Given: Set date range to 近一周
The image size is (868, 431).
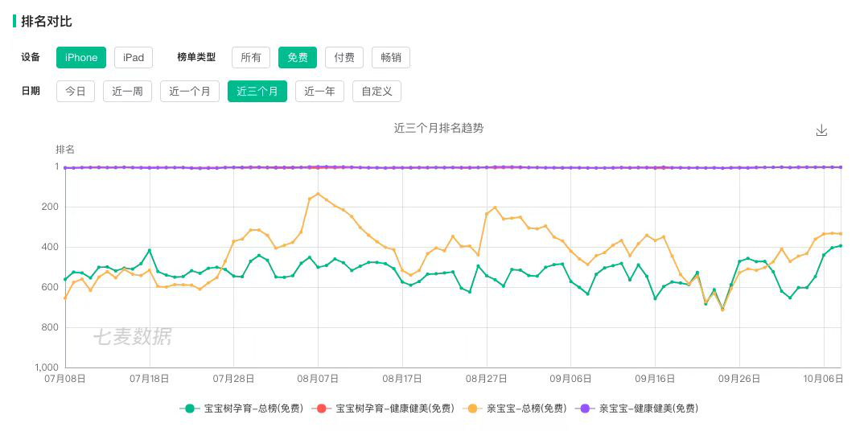Looking at the screenshot, I should coord(127,92).
